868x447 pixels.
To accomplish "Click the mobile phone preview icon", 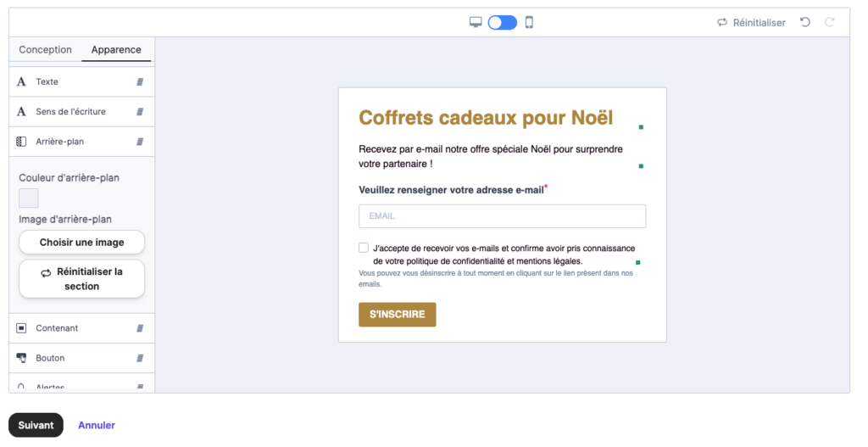I will pos(529,22).
